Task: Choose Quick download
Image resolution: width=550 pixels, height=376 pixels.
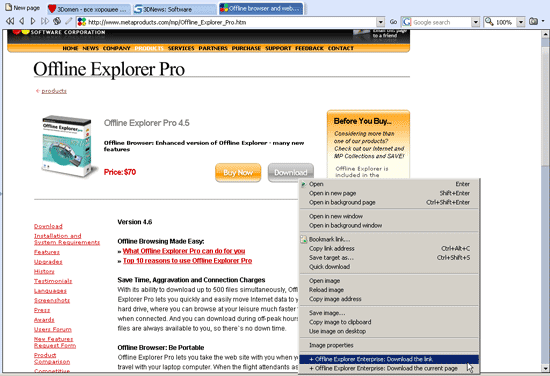Action: pyautogui.click(x=389, y=267)
